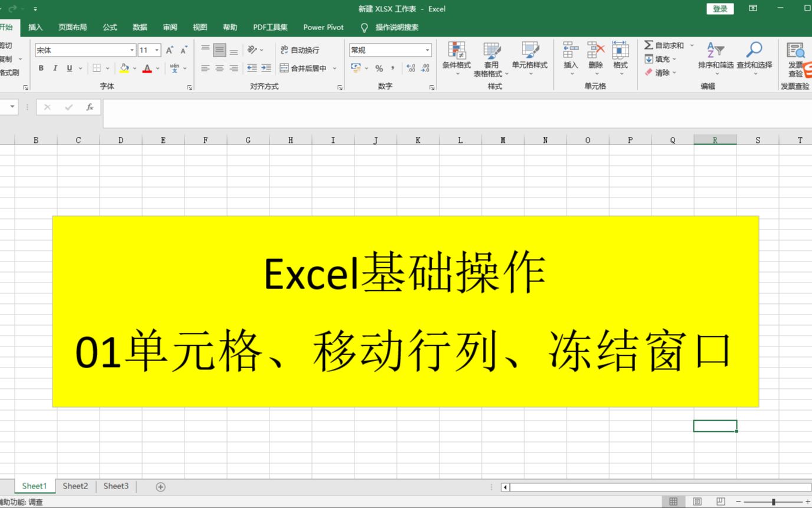
Task: Add a new worksheet with the plus button
Action: [160, 486]
